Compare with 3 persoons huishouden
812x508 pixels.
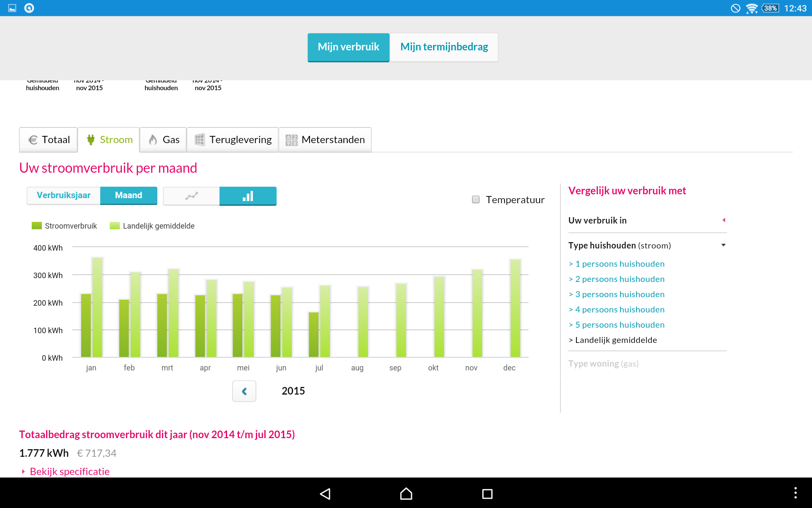tap(620, 294)
